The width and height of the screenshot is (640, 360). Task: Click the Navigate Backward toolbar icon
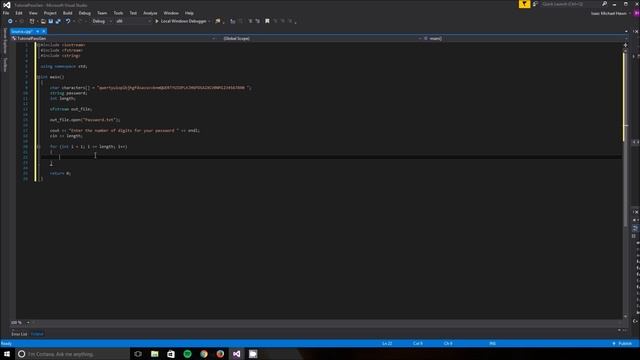(x=10, y=21)
